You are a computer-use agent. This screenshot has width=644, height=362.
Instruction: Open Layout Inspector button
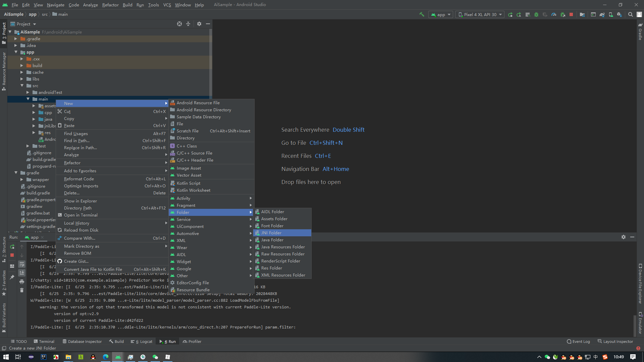click(x=615, y=342)
